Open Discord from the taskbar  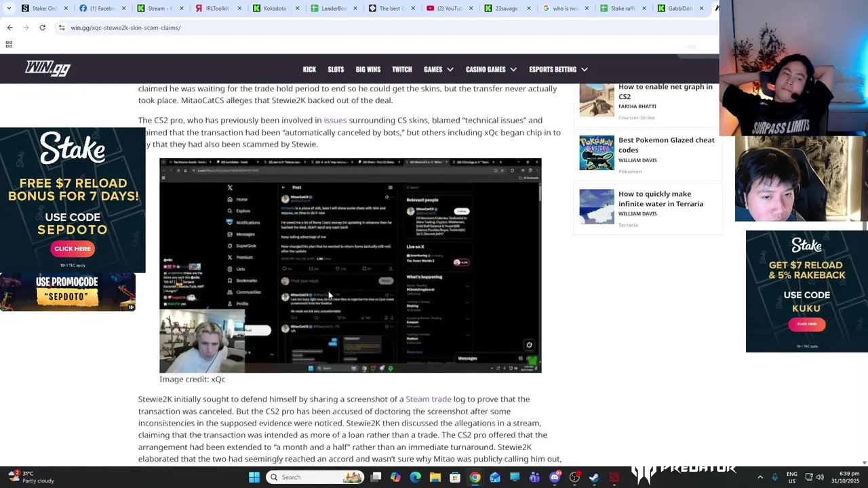555,477
